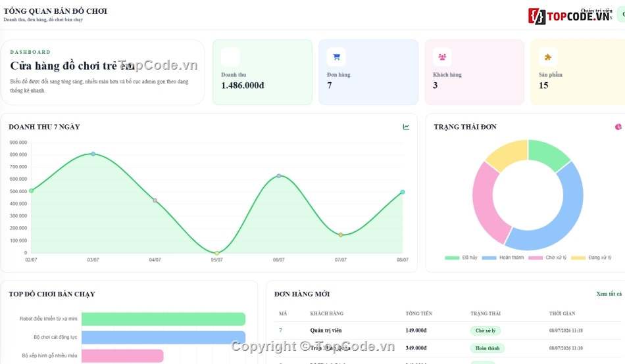
Task: Click the blue bar for Bộ chơi cát động lực
Action: (163, 337)
